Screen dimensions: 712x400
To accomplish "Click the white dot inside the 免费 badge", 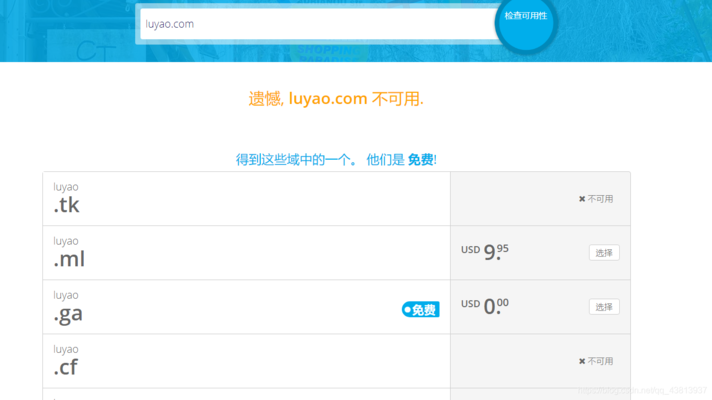I will pyautogui.click(x=407, y=310).
